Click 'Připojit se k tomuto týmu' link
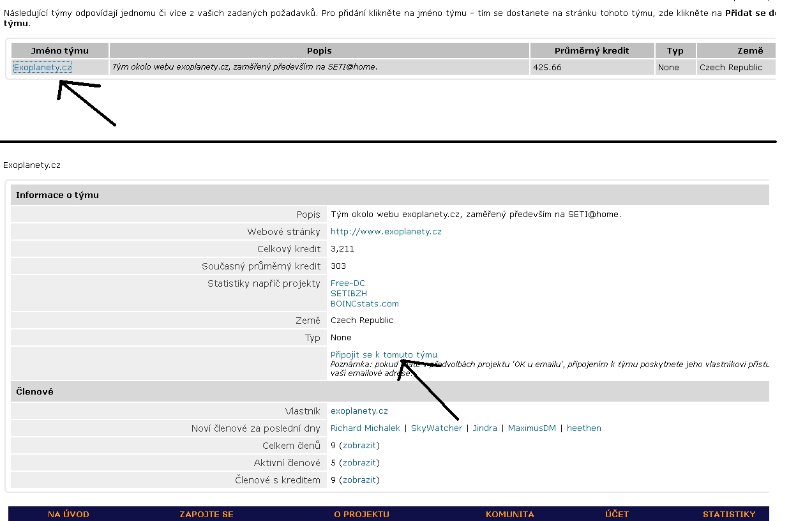812x521 pixels. pos(384,354)
